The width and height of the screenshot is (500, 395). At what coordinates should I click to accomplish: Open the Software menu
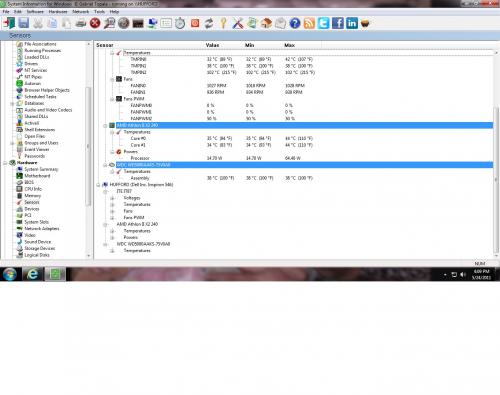point(35,12)
